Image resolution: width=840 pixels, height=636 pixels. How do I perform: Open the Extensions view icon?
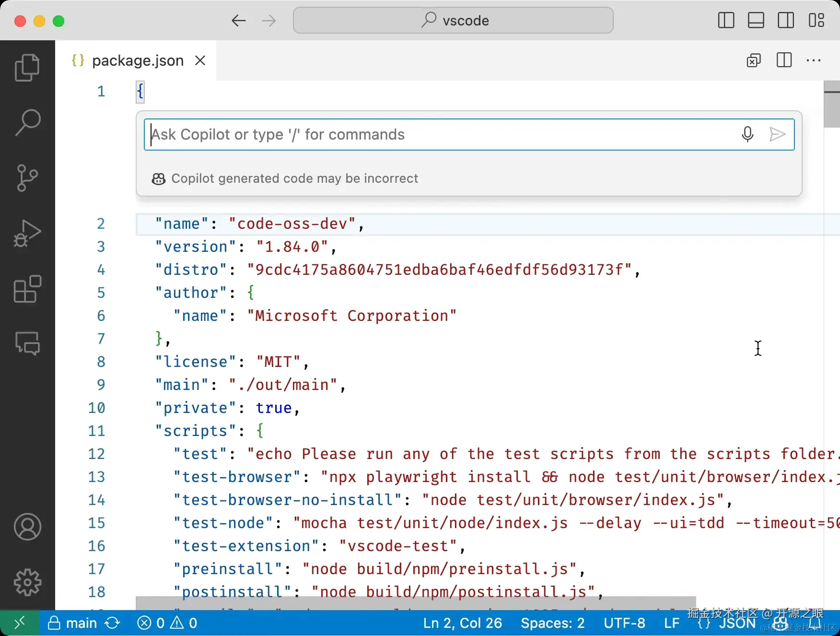click(x=27, y=289)
